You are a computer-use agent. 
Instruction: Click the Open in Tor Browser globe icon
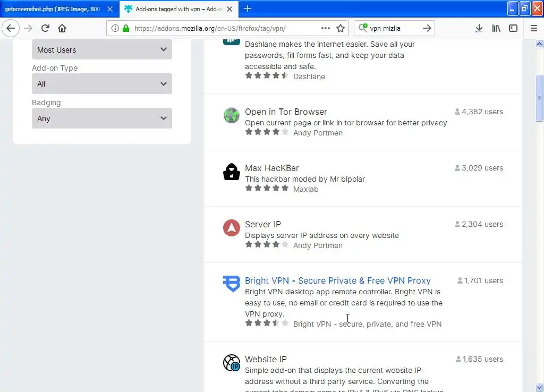(x=232, y=115)
